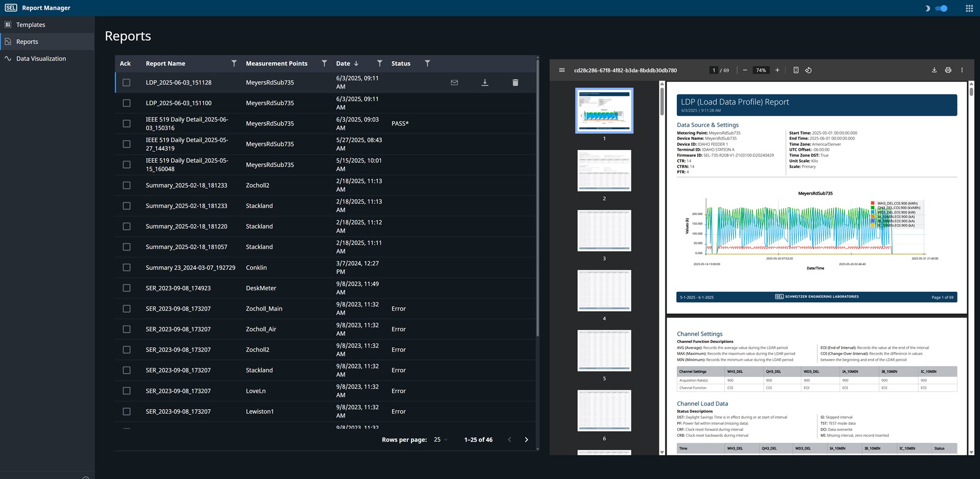
Task: Toggle the PDF sidebar hamburger menu
Action: pyautogui.click(x=562, y=70)
